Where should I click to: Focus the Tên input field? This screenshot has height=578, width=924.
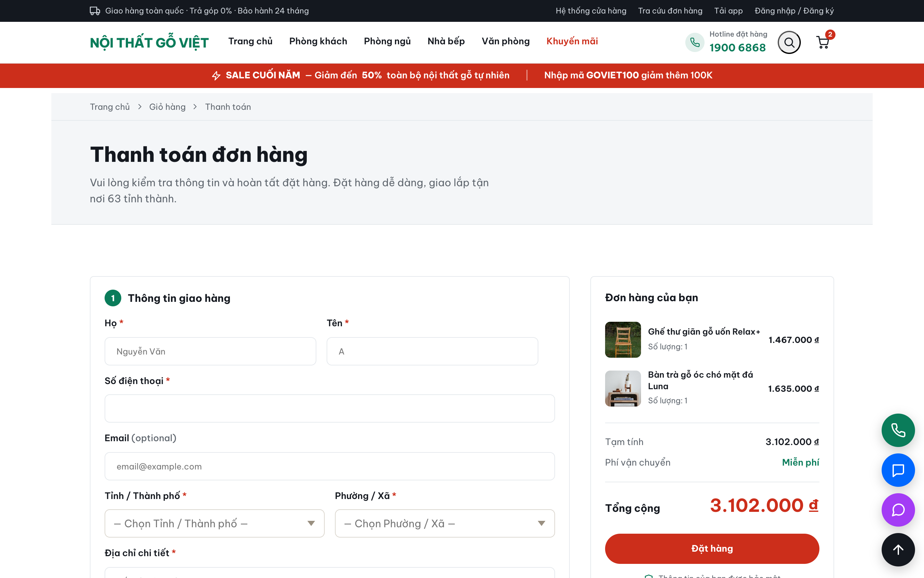pos(432,351)
